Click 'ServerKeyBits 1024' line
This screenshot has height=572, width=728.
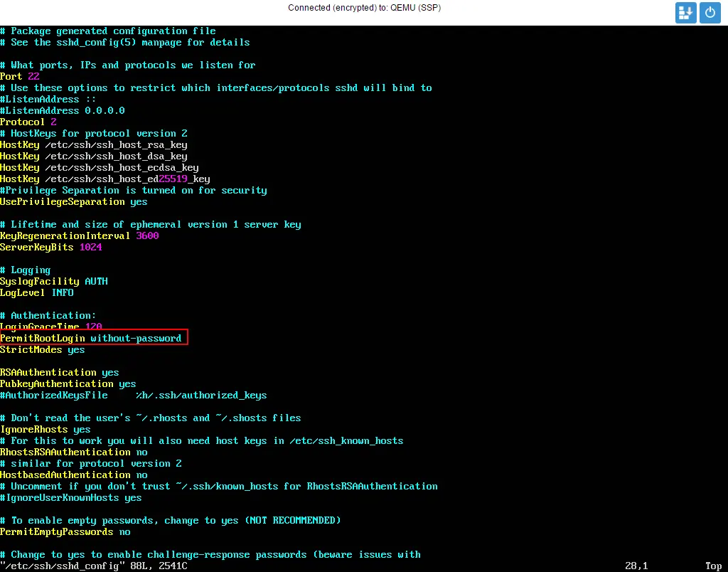point(51,247)
